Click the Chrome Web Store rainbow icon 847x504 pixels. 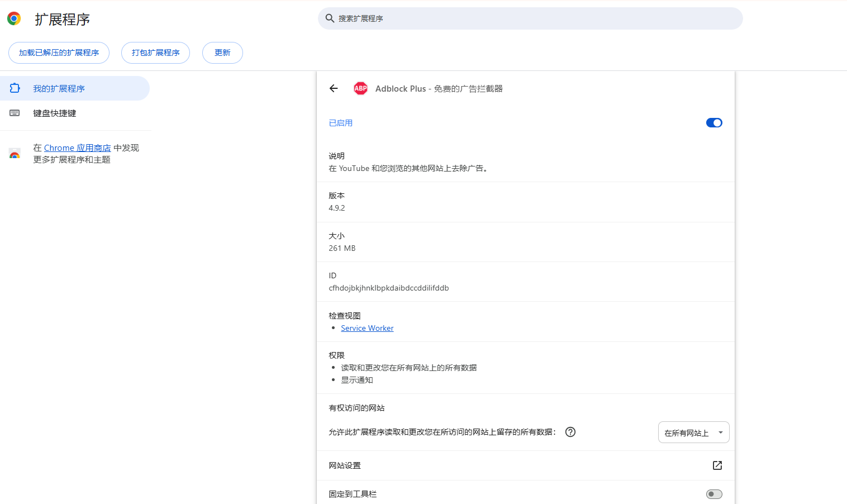point(15,154)
